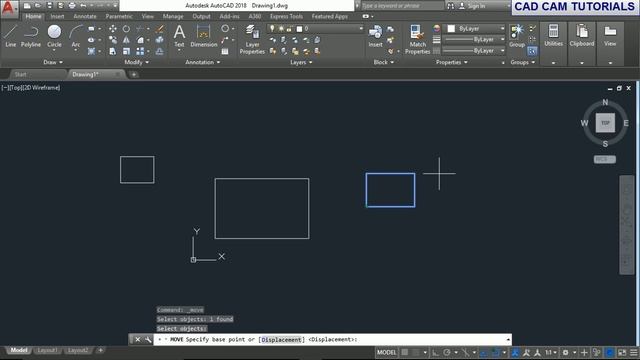Screen dimensions: 640x360
Task: Click TOP face of the ViewCube
Action: coord(605,123)
